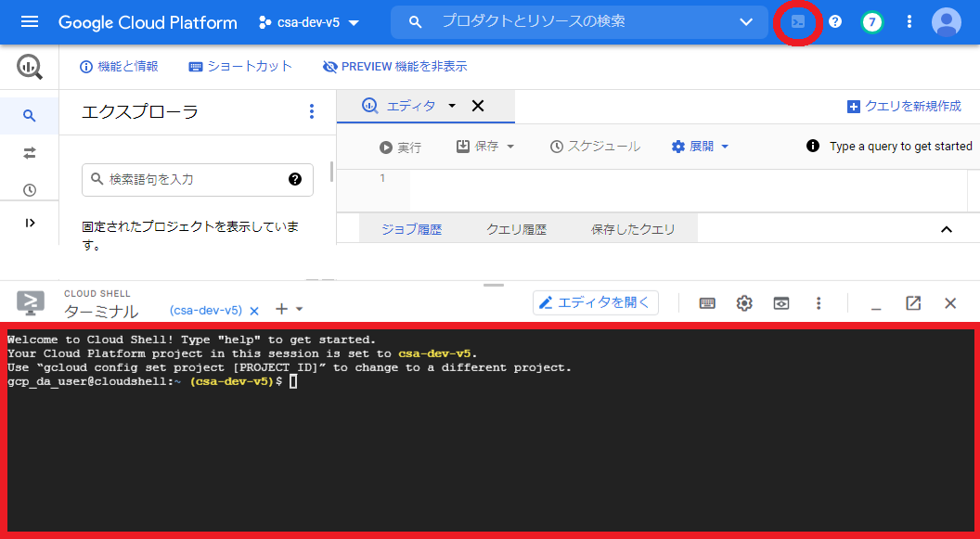Open Scheduled Queries via the clock icon
Image resolution: width=980 pixels, height=539 pixels.
(x=31, y=189)
